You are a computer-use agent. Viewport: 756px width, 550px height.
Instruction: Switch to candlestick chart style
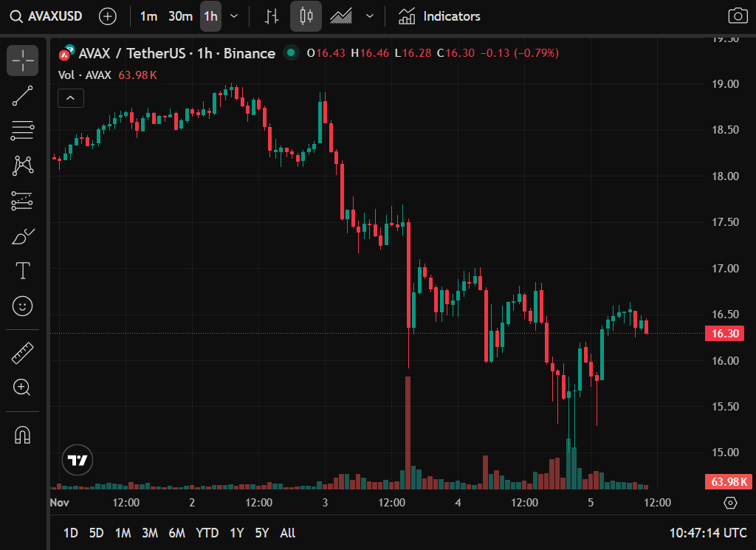tap(306, 16)
